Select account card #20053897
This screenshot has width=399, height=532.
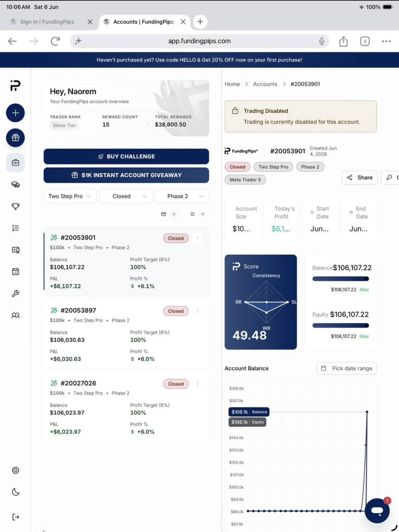pyautogui.click(x=126, y=334)
